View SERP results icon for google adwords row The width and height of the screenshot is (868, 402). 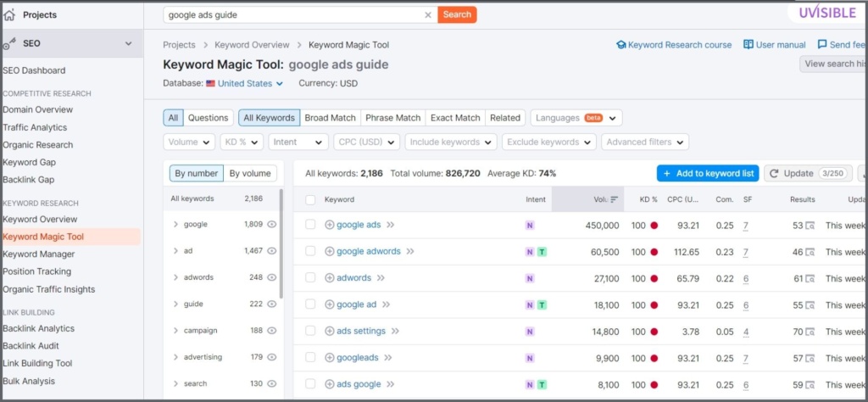pos(810,252)
